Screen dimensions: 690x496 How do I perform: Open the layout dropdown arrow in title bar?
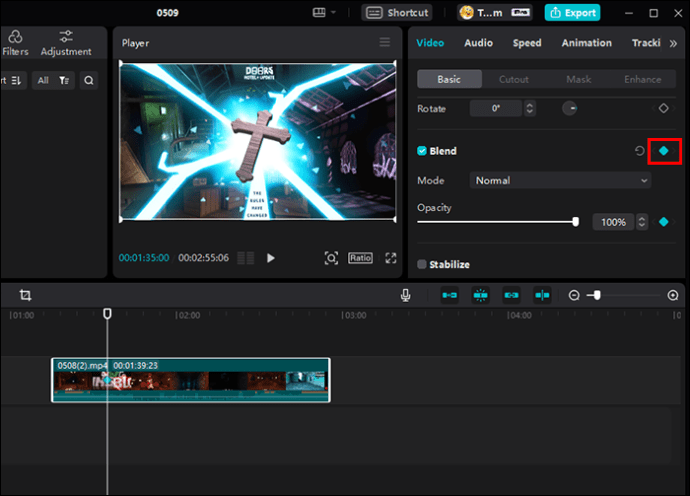pos(333,12)
